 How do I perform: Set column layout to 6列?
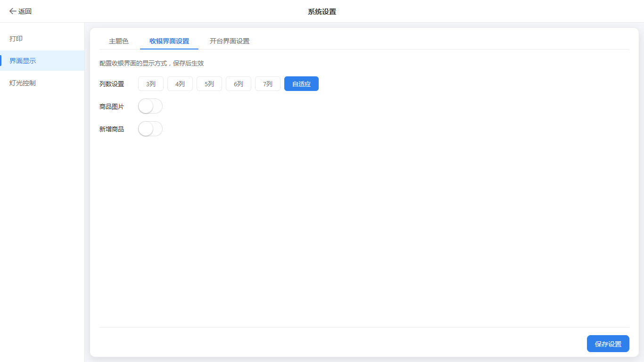(239, 84)
